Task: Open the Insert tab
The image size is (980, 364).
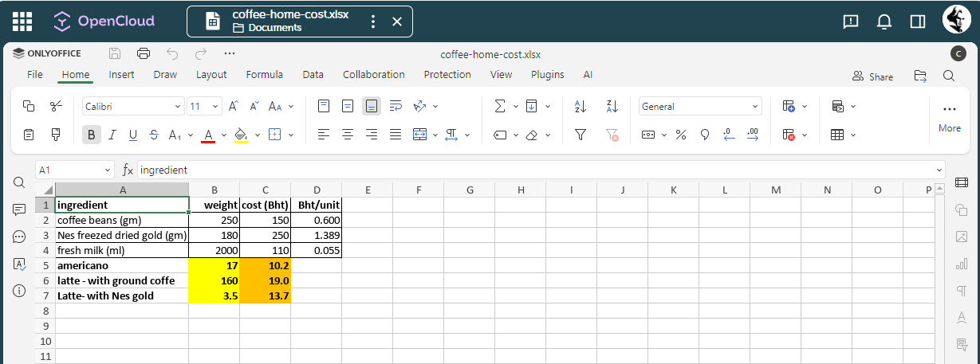Action: pos(121,75)
